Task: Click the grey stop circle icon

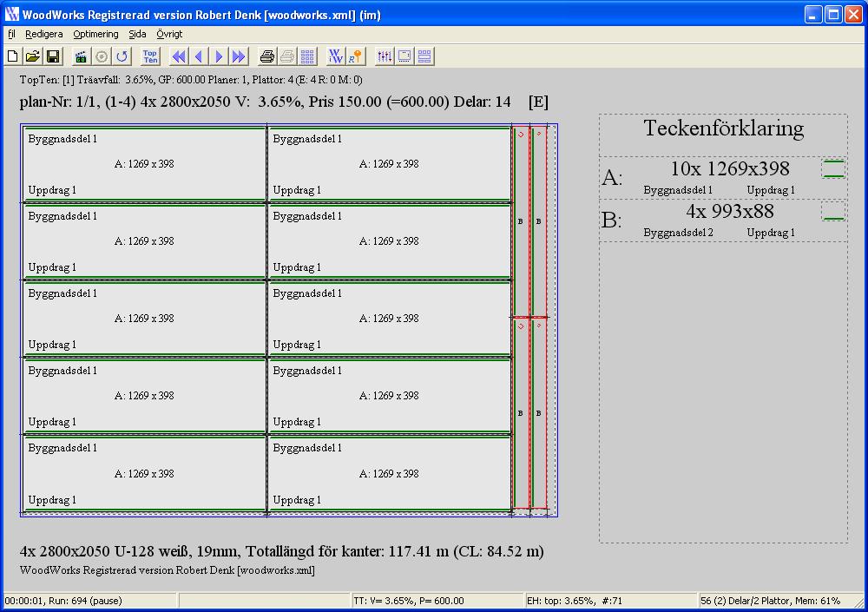Action: click(x=102, y=56)
